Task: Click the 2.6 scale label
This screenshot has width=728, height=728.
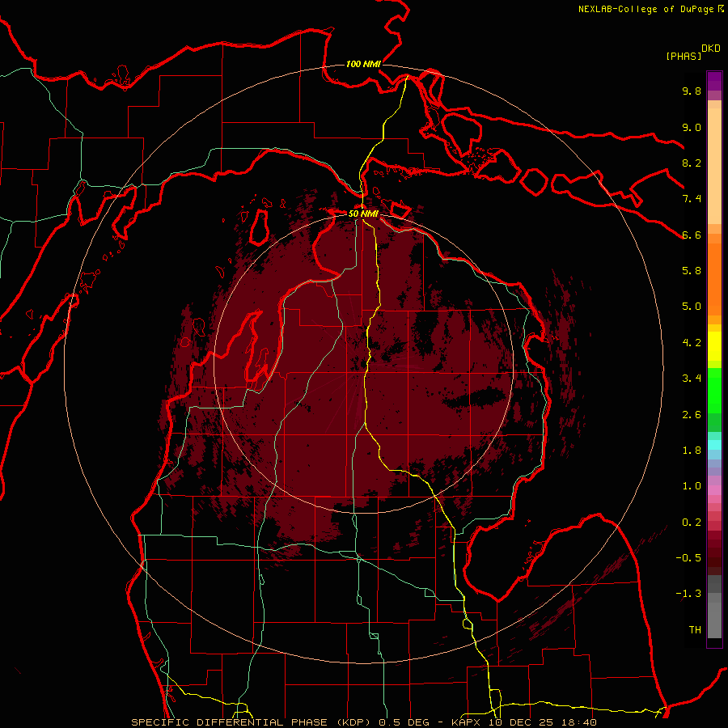Action: (x=692, y=415)
